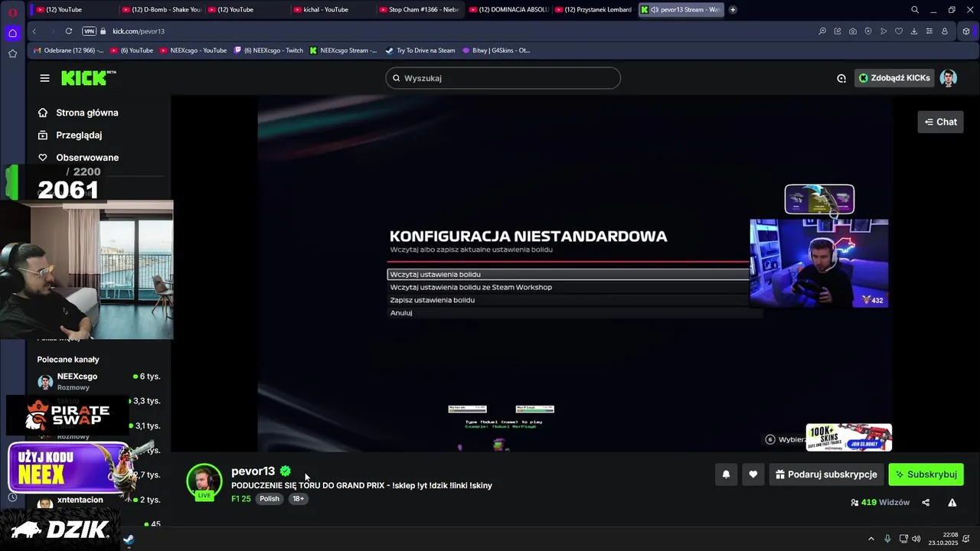Click the Opera account profile icon
Screen dimensions: 980x551
coord(945,31)
